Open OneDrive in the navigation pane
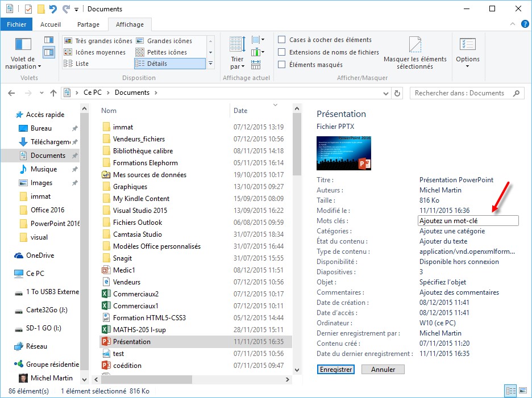532x398 pixels. 40,255
